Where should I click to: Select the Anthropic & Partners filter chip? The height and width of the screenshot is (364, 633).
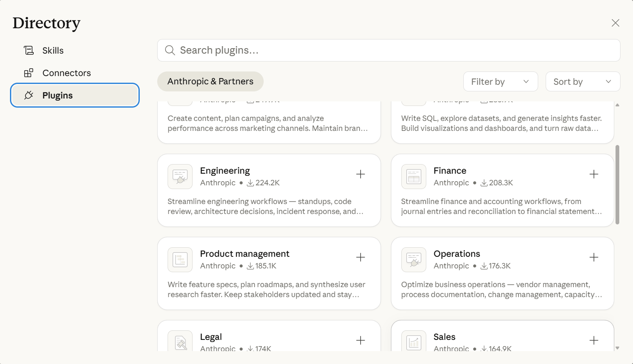(210, 81)
